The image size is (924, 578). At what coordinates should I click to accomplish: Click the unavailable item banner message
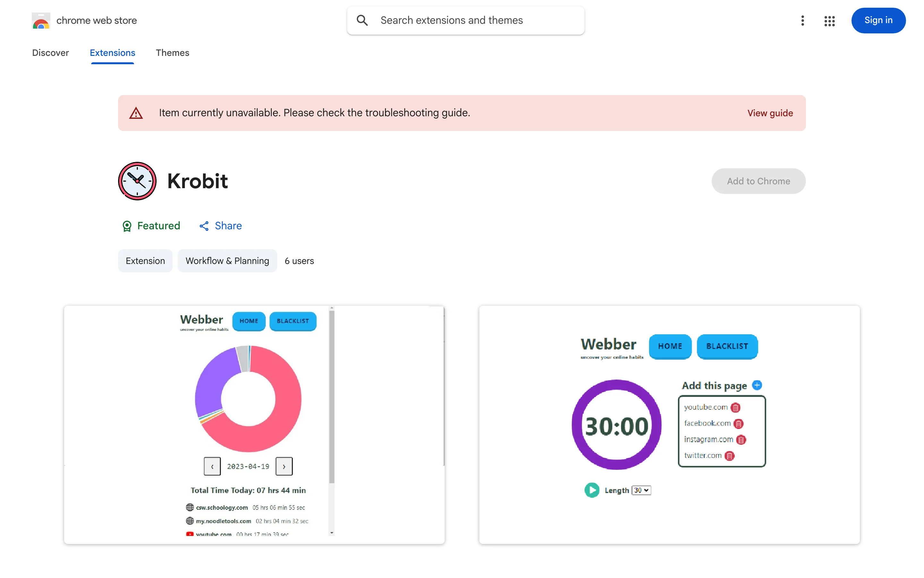pos(315,113)
